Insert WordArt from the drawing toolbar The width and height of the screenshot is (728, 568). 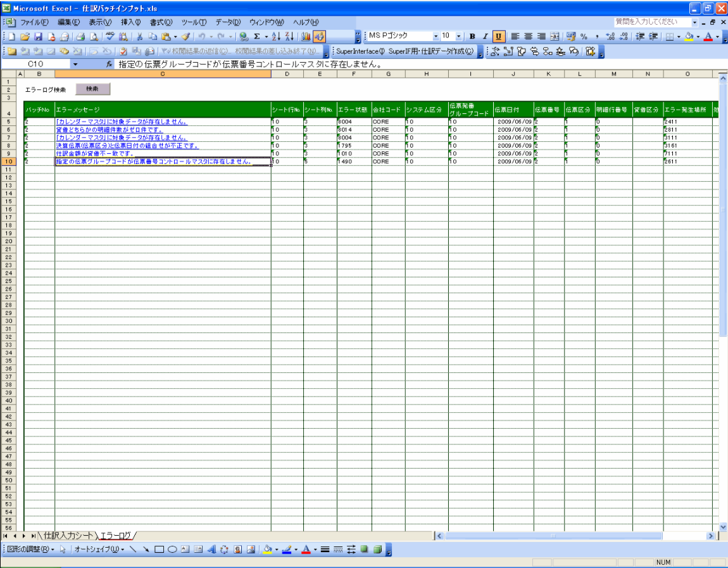[x=211, y=549]
